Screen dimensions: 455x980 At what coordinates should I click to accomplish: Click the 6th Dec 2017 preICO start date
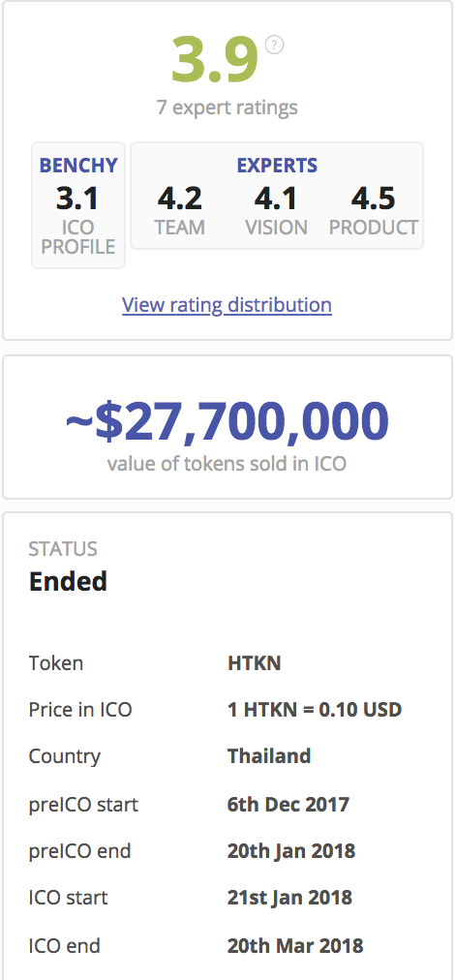coord(288,804)
